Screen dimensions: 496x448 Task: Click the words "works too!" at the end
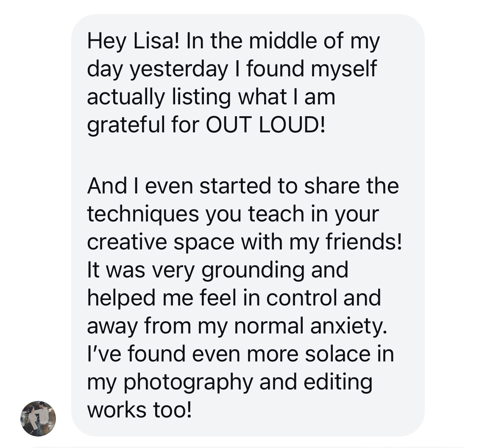(x=139, y=410)
